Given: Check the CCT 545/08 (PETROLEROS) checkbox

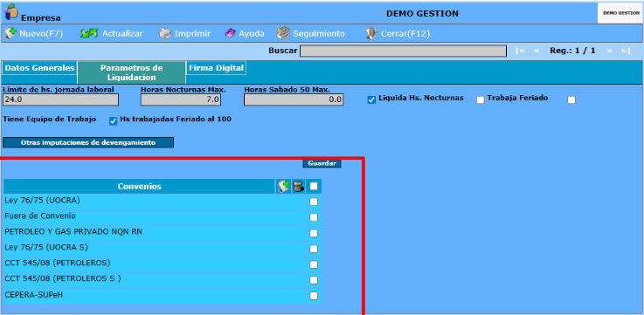Looking at the screenshot, I should tap(314, 264).
